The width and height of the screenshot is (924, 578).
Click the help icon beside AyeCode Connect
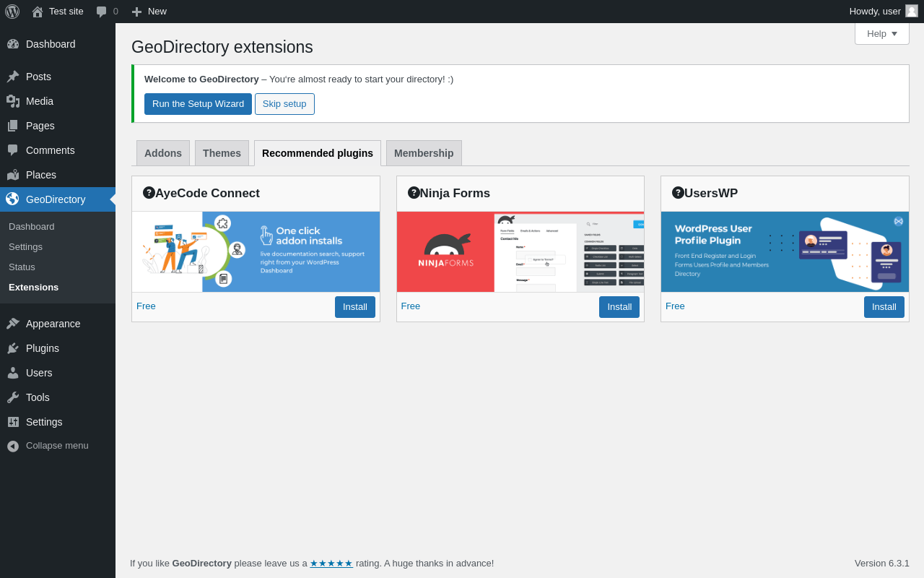[x=149, y=192]
